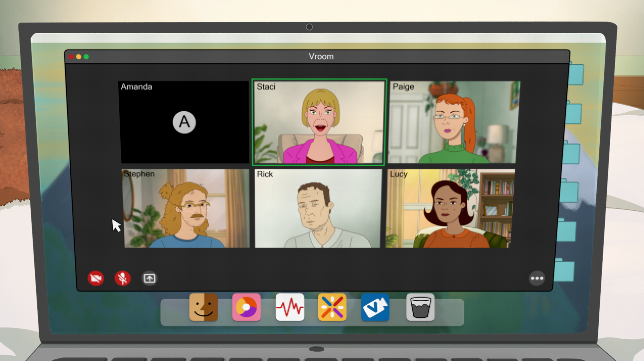The height and width of the screenshot is (361, 644).
Task: Click the share screen icon
Action: (150, 278)
